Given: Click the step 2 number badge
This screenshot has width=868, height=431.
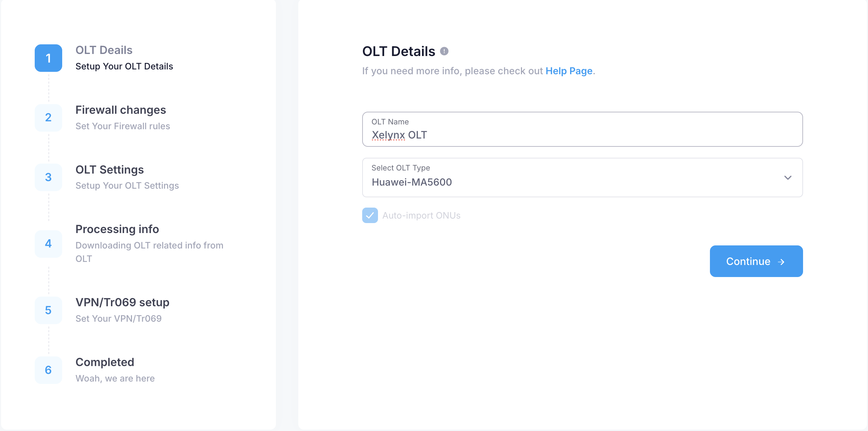Looking at the screenshot, I should point(48,118).
